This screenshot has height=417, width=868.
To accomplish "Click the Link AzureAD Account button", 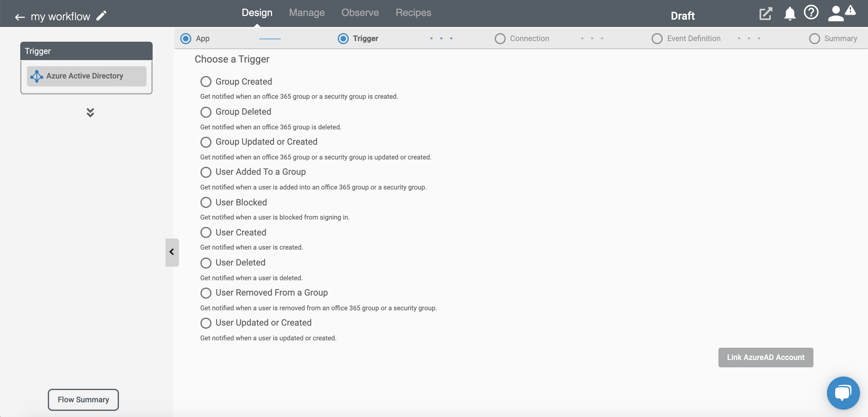I will point(766,357).
